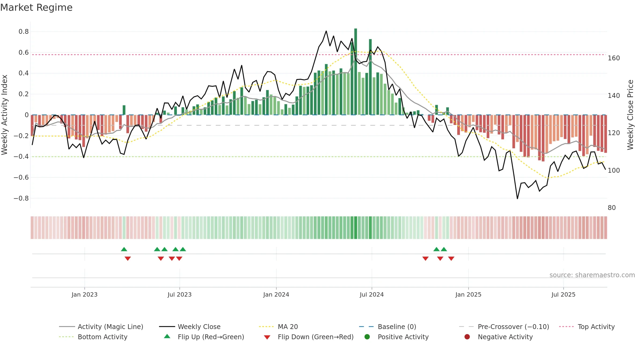Viewport: 644px width, 362px height.
Task: Click the rightmost red Flip Down triangle on the timeline
Action: point(451,258)
